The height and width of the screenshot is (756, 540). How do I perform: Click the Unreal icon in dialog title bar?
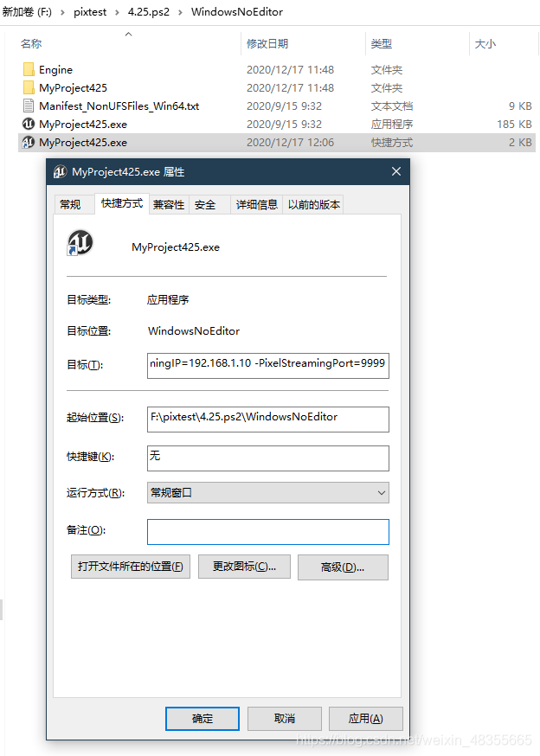(61, 171)
